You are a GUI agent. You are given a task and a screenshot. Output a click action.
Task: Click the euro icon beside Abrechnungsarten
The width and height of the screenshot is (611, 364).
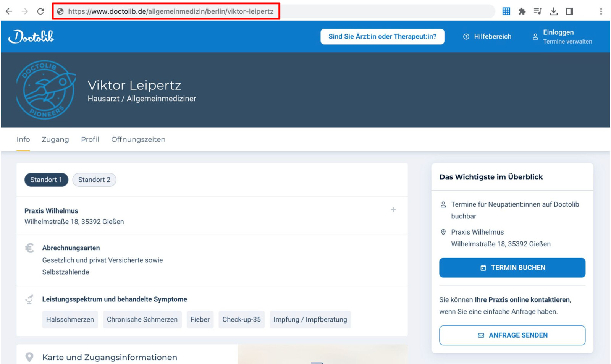click(29, 248)
